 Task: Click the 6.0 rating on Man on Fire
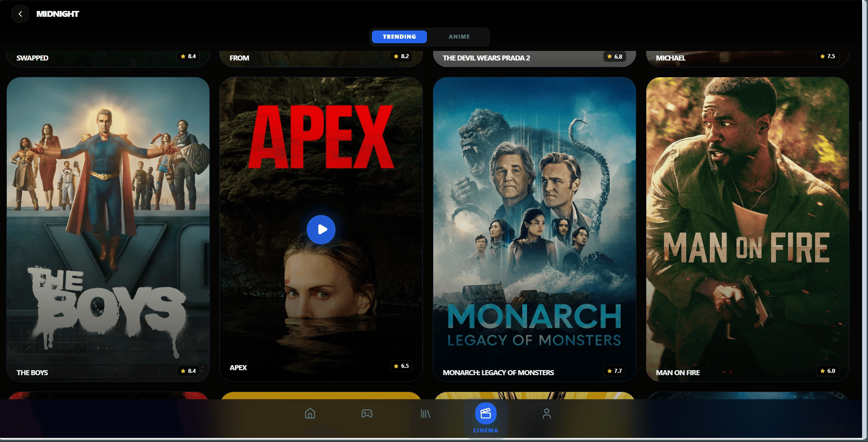click(827, 371)
